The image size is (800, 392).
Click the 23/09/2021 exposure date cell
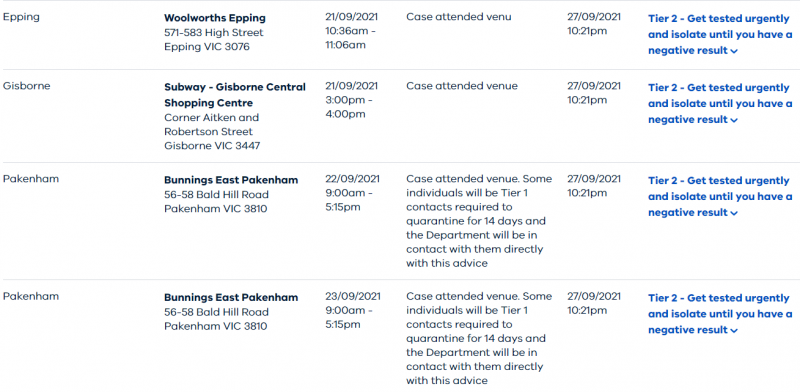[352, 296]
